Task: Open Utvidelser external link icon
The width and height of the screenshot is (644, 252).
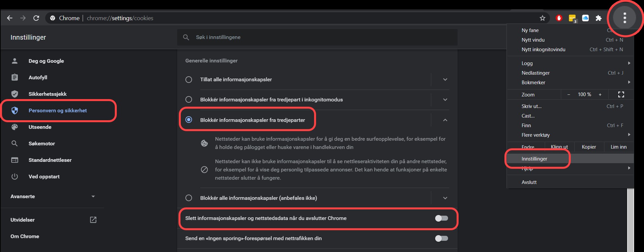Action: (93, 220)
